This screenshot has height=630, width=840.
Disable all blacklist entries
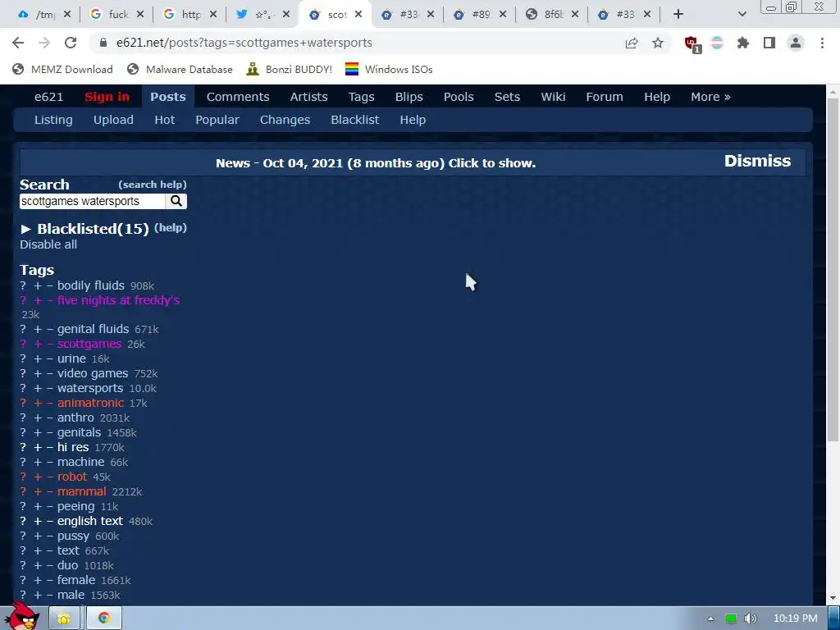(48, 244)
